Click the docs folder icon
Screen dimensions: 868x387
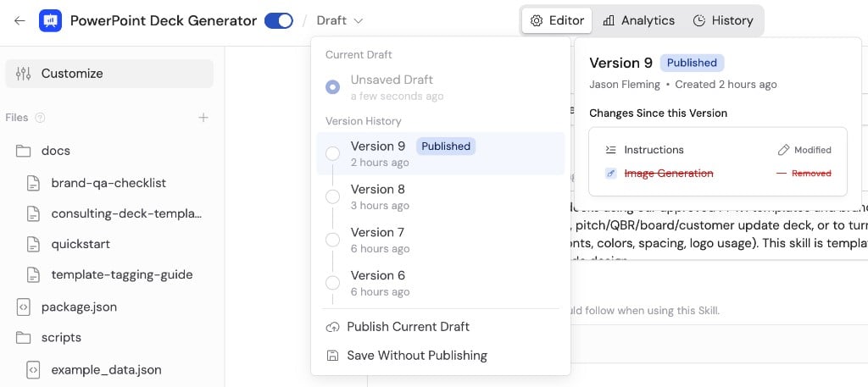click(23, 151)
